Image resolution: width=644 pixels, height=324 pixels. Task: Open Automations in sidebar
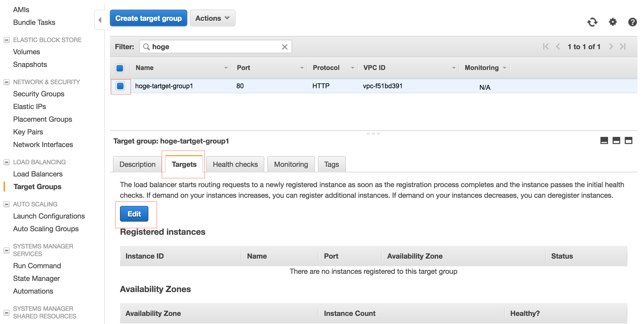[x=33, y=291]
